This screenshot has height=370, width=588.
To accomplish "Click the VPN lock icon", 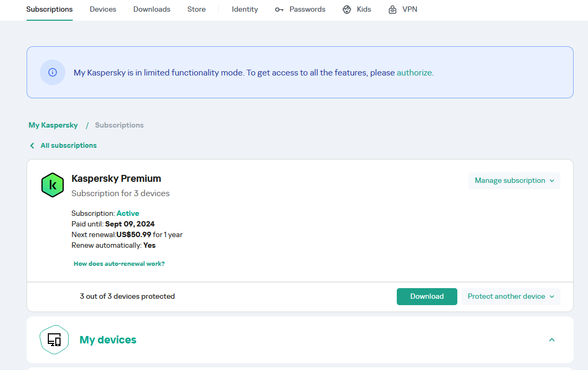I will coord(393,10).
